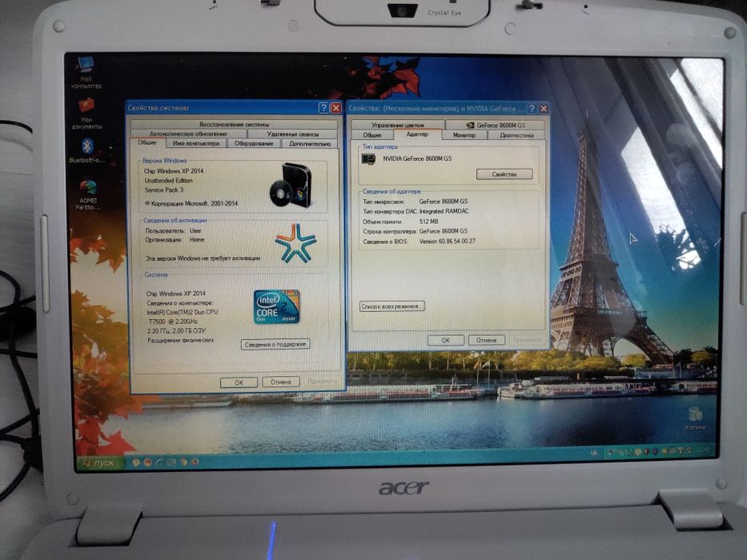747x560 pixels.
Task: Click the 512 MB memory value
Action: coord(429,222)
